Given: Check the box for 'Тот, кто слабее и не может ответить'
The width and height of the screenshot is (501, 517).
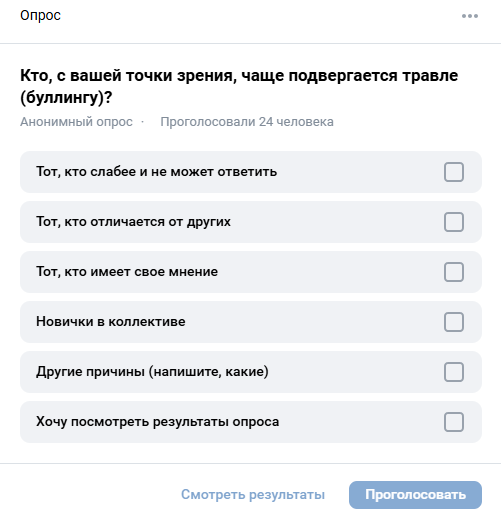Looking at the screenshot, I should pos(454,172).
